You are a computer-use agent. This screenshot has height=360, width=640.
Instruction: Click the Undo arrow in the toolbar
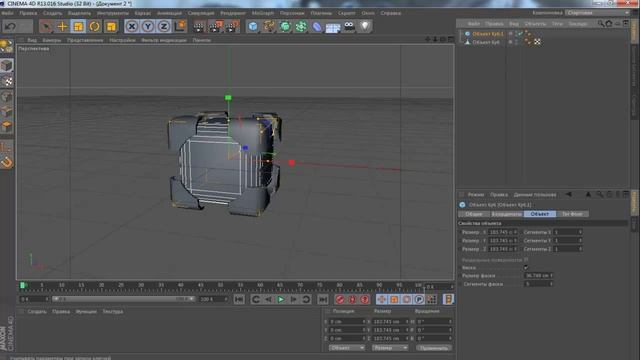11,27
